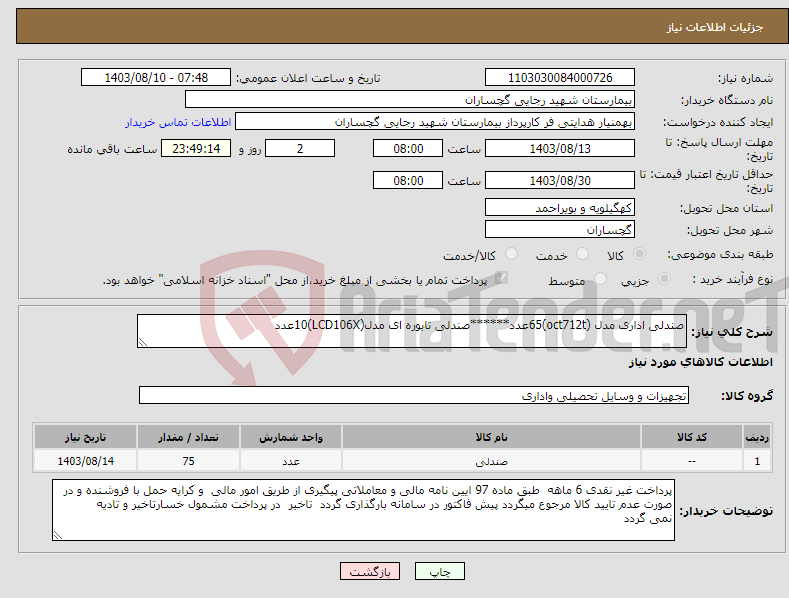
Task: Select the خدمت radio button
Action: tap(582, 254)
